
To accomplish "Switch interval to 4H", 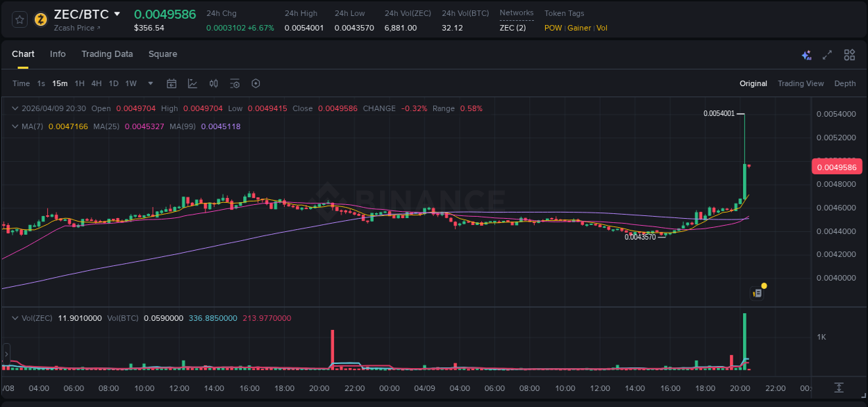I will (x=96, y=83).
